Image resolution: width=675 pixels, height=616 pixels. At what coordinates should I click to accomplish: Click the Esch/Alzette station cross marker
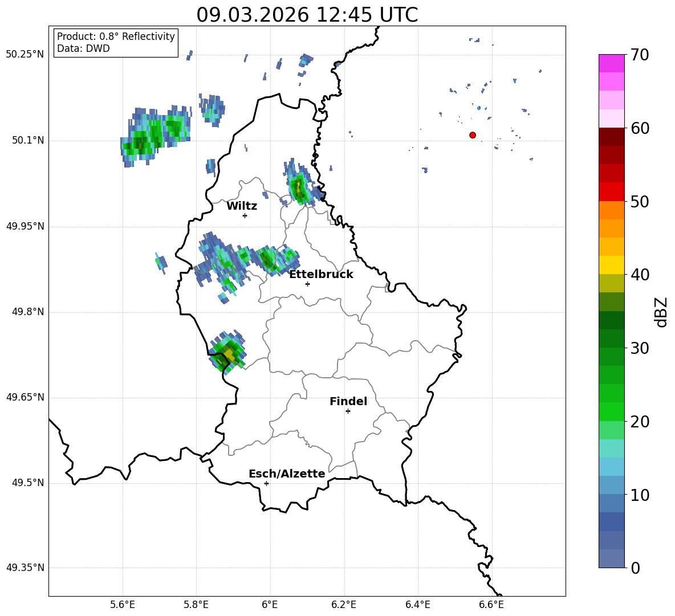click(x=266, y=483)
